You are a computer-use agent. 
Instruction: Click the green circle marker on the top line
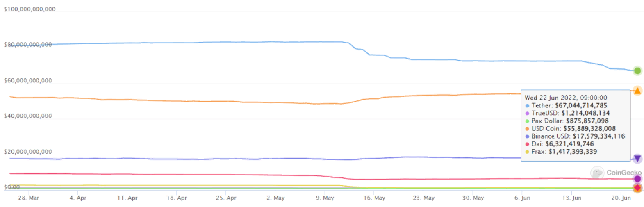pyautogui.click(x=637, y=71)
